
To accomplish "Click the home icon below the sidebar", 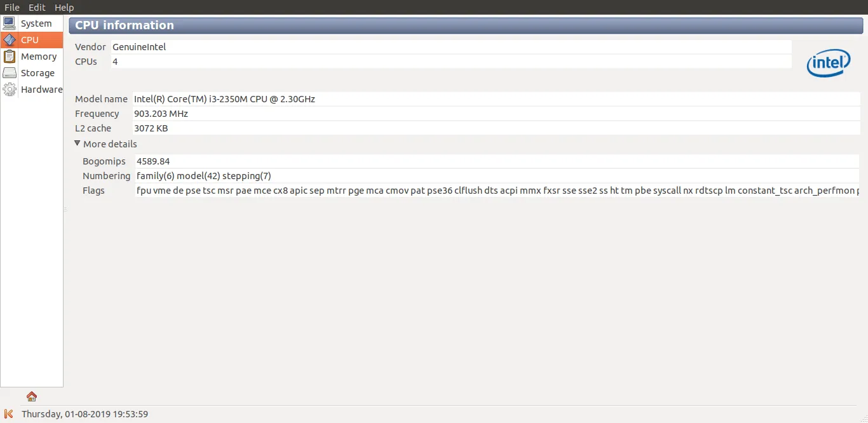I will (32, 396).
